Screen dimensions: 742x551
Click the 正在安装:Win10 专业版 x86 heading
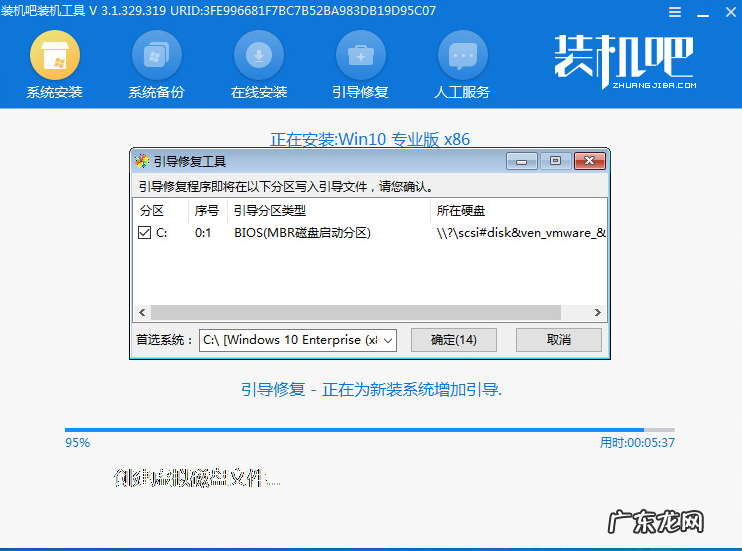(x=370, y=139)
